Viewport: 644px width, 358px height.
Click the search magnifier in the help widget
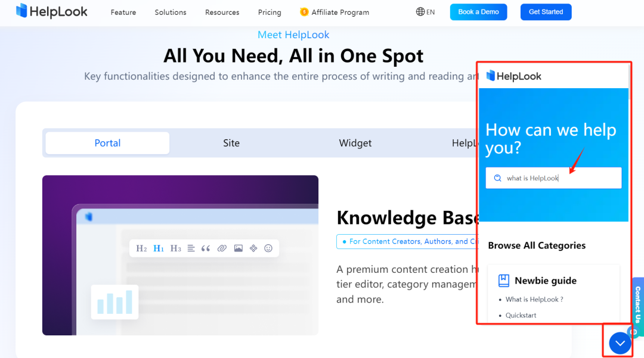point(497,178)
